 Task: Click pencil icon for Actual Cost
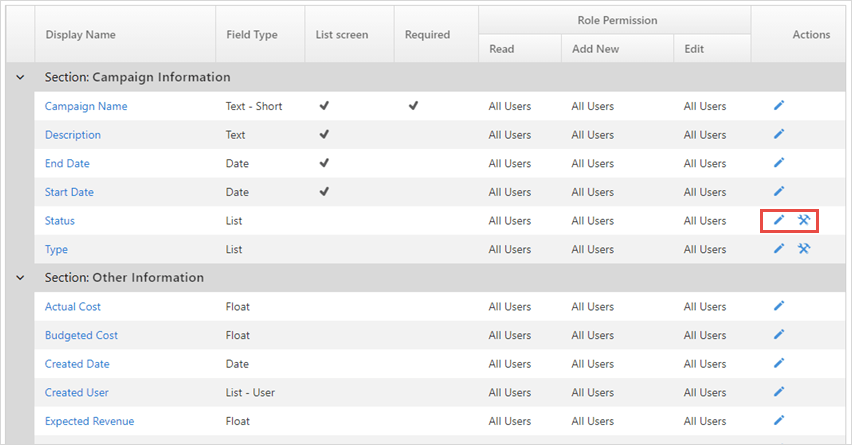coord(779,306)
